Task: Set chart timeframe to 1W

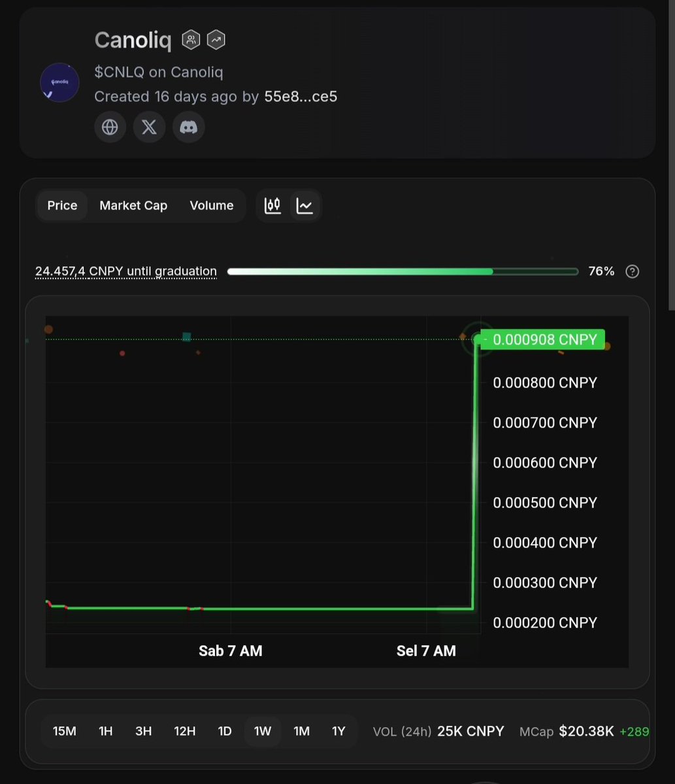Action: [262, 731]
